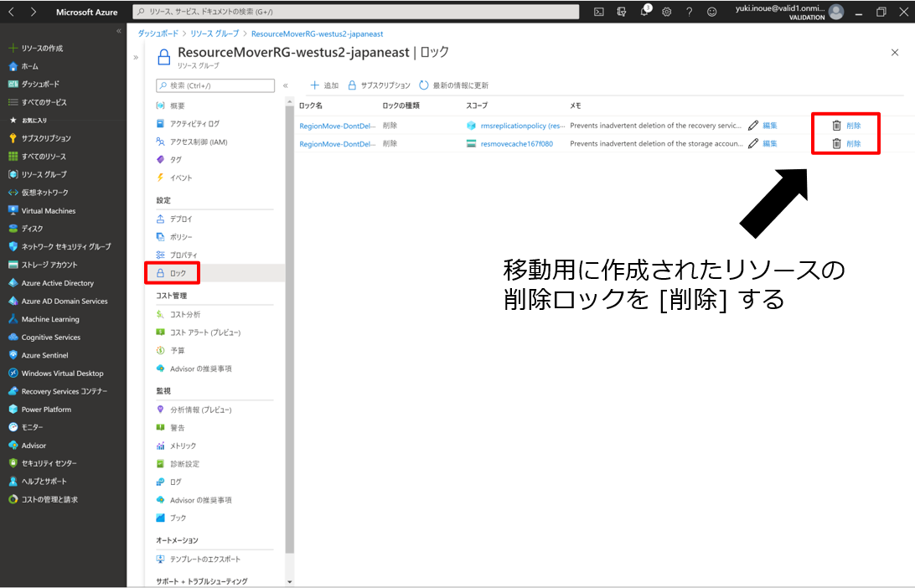Open Azure Active Directory in sidebar

(x=51, y=283)
